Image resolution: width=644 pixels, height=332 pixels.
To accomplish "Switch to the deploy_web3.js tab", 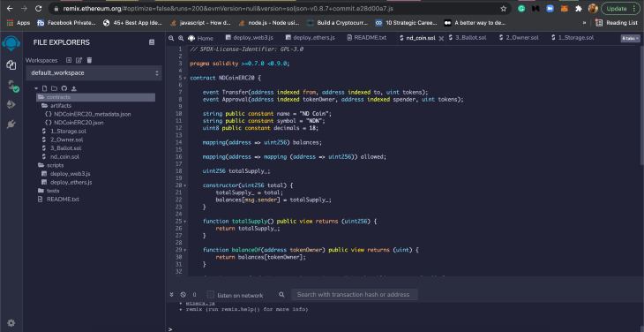I will 249,38.
